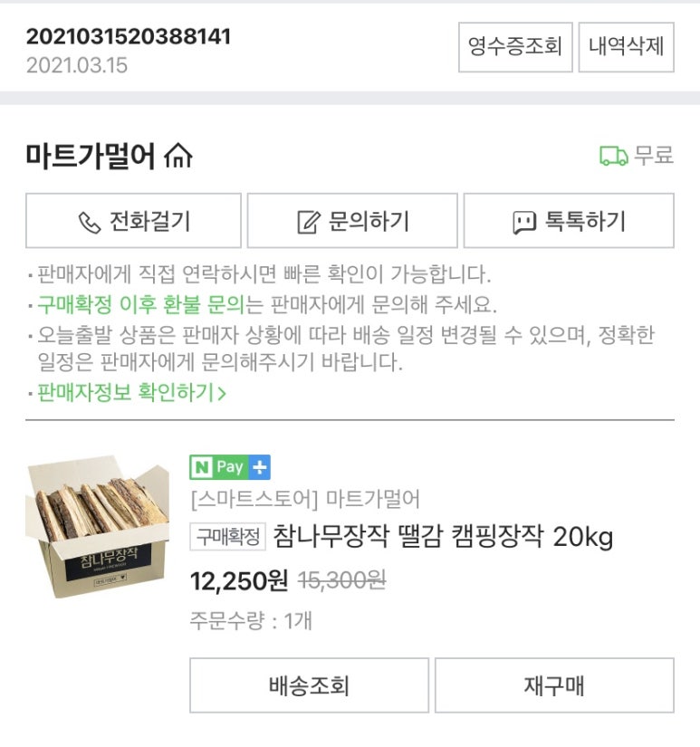This screenshot has height=747, width=700.
Task: Select the [스마트스토어] 마트가멀어 label
Action: point(305,499)
